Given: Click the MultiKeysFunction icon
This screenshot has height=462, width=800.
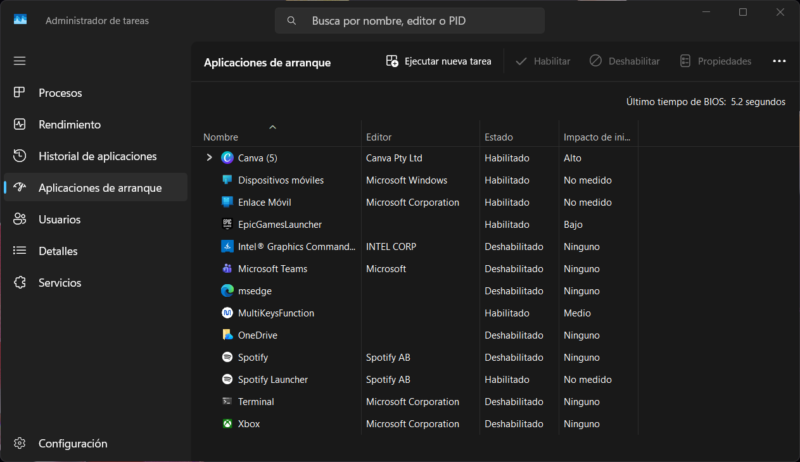Looking at the screenshot, I should click(x=227, y=313).
